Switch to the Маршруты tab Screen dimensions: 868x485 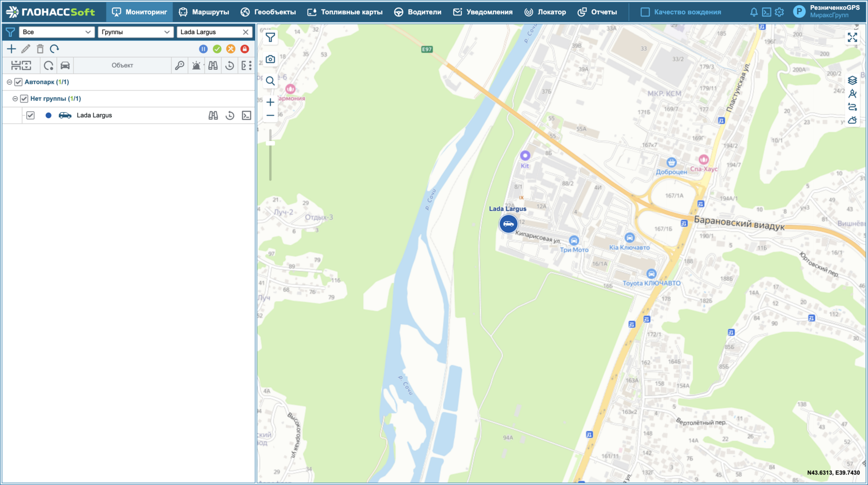pos(204,12)
